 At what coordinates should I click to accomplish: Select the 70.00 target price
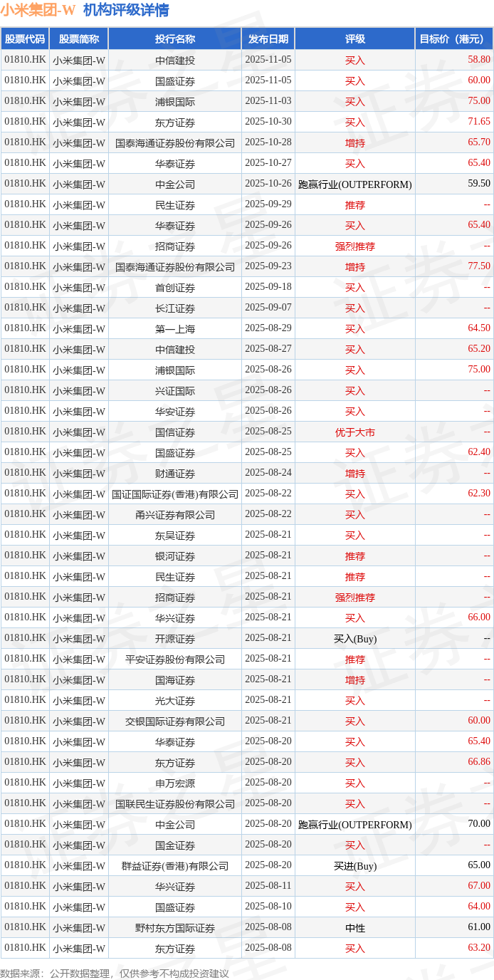(479, 824)
